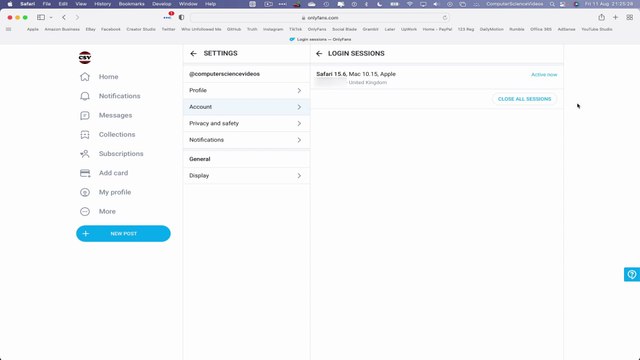Click the onlyfans.com address bar
Viewport: 640px width, 360px height.
320,18
